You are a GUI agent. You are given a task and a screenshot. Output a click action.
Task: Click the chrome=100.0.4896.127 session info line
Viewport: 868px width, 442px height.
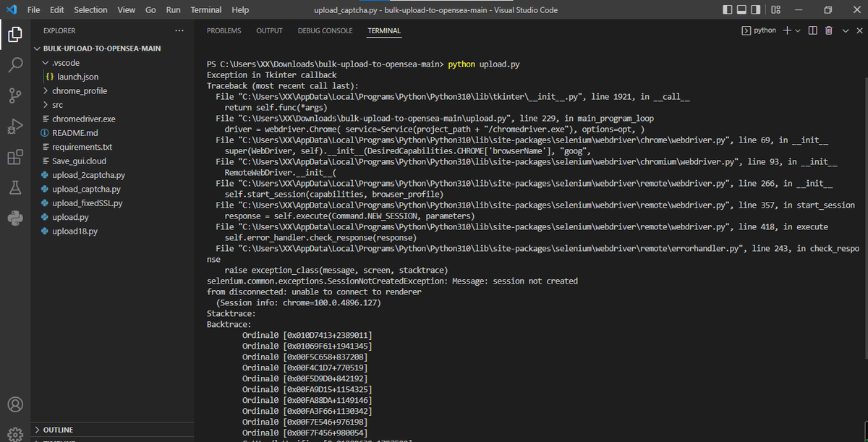[298, 302]
